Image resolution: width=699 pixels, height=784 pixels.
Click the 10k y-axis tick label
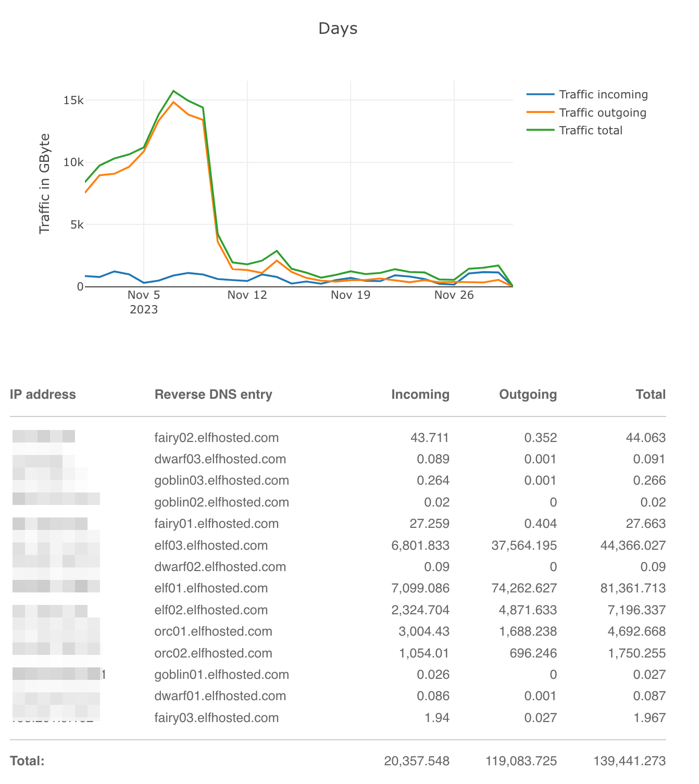pyautogui.click(x=73, y=162)
